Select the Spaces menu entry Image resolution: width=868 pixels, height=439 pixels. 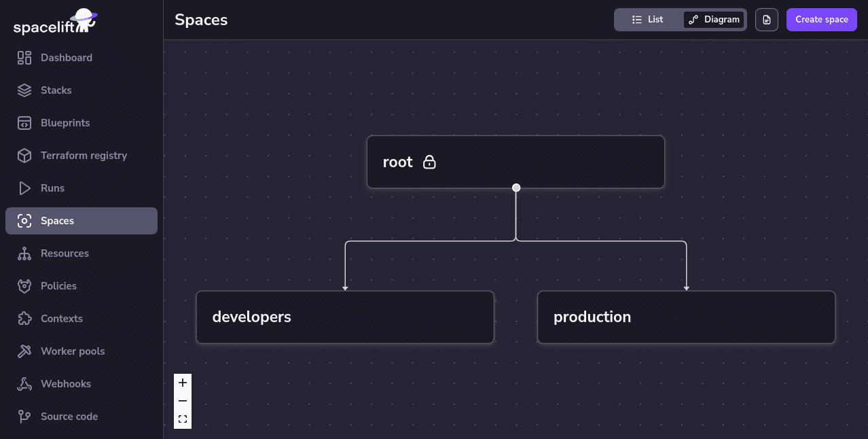[57, 220]
